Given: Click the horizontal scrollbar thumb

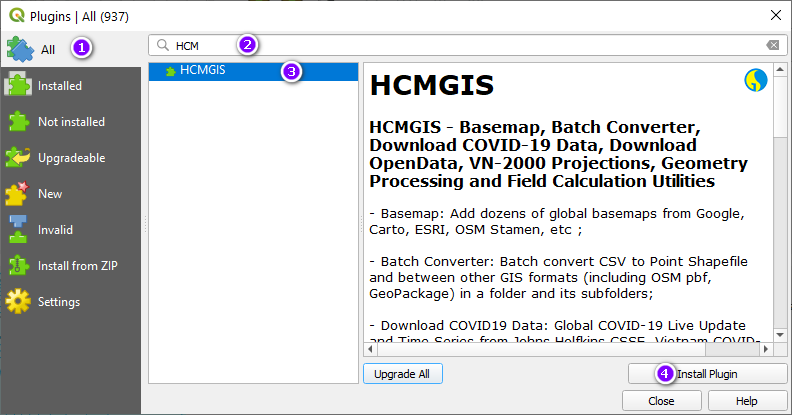Looking at the screenshot, I should coord(540,349).
